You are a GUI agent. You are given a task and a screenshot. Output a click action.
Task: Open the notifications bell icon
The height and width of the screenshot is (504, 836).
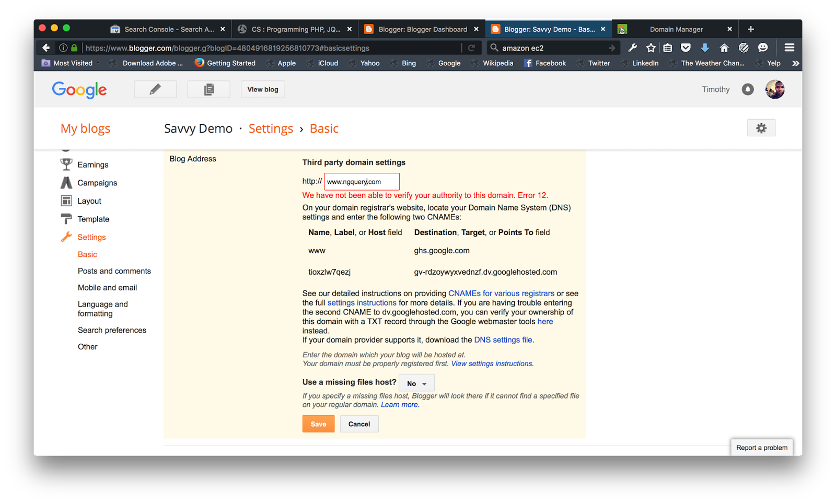tap(748, 89)
